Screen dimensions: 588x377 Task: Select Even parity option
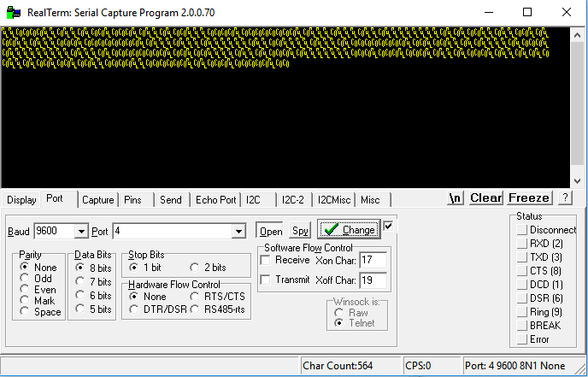[24, 289]
